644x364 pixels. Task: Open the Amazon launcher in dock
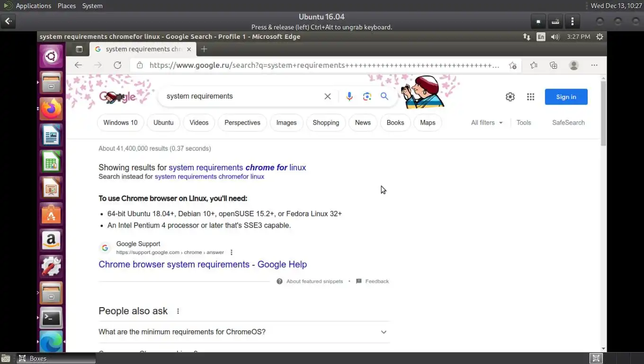[x=51, y=241]
